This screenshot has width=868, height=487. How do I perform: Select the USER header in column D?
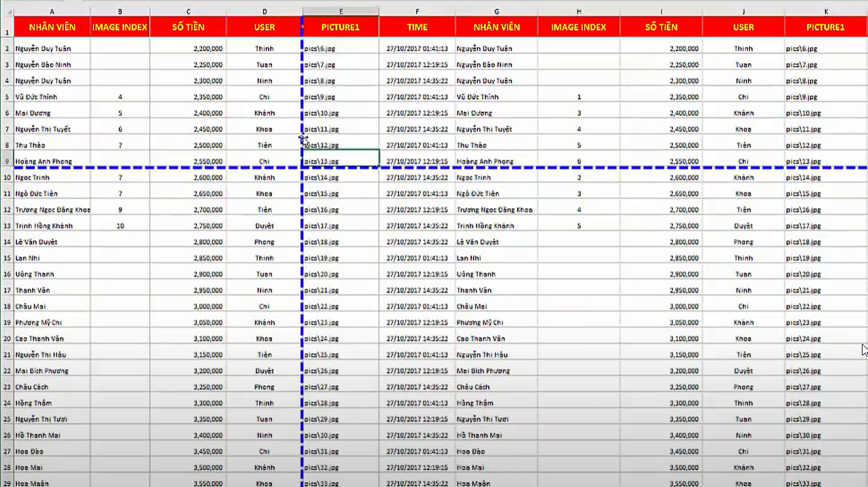click(x=265, y=27)
